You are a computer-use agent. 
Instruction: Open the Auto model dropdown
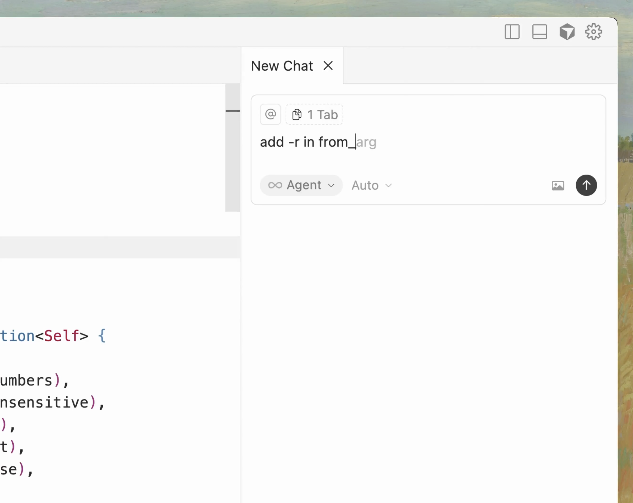click(x=371, y=185)
